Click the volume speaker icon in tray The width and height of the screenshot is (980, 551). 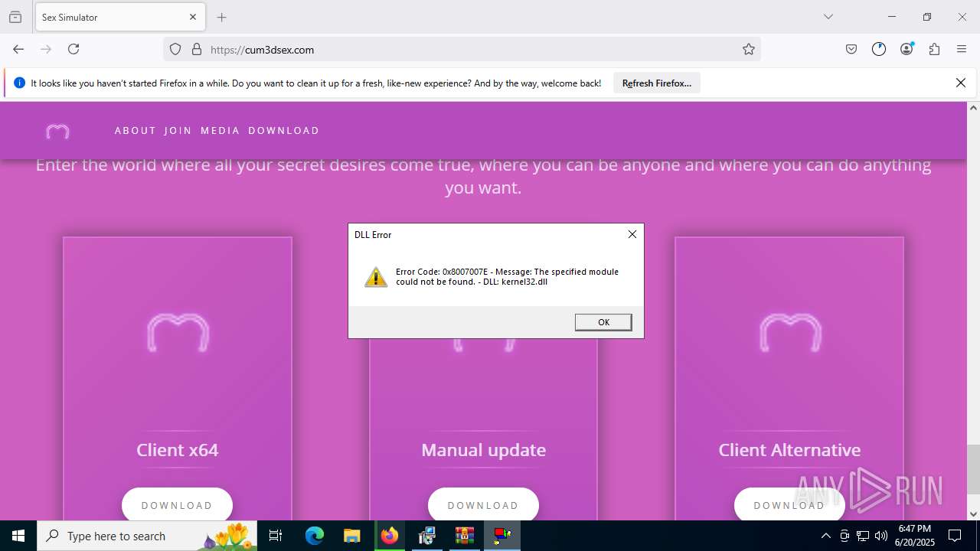pyautogui.click(x=881, y=536)
